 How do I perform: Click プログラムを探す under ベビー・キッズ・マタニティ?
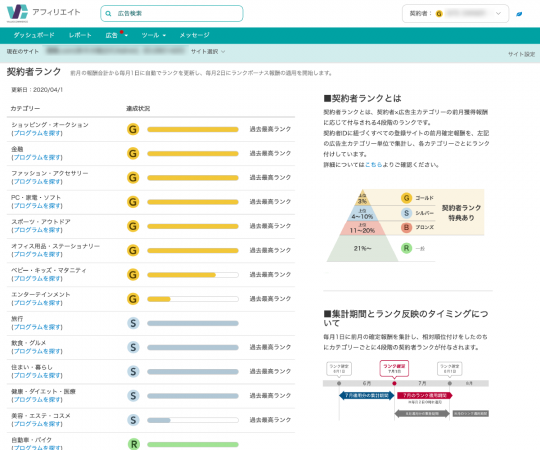coord(37,278)
